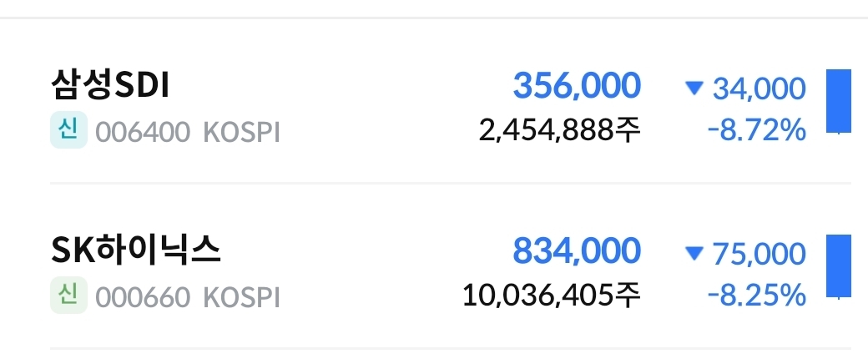Click the down triangle beside 75,000
The width and height of the screenshot is (868, 364).
click(694, 253)
